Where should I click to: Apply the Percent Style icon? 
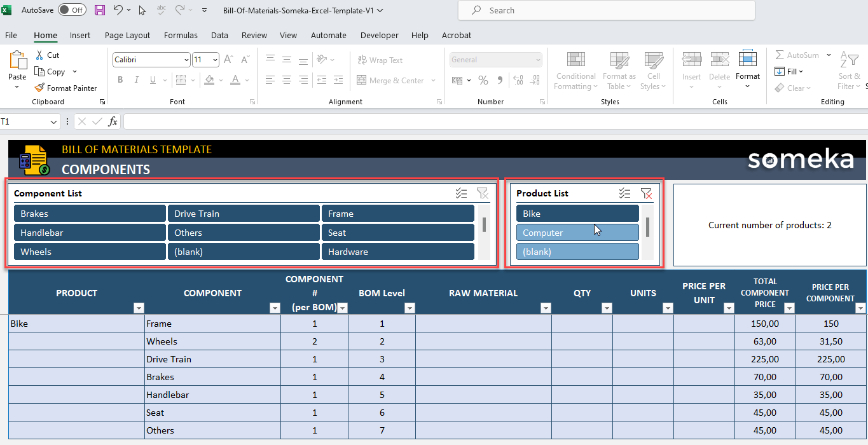(483, 81)
